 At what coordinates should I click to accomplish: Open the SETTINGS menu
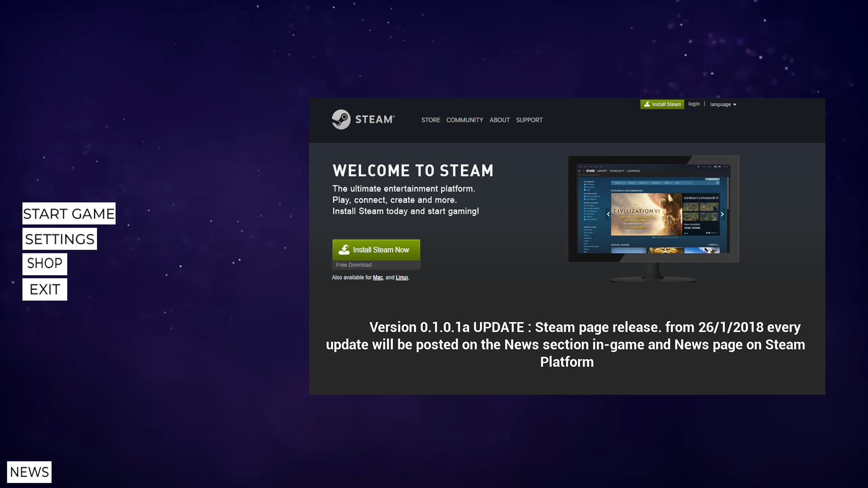[x=60, y=239]
